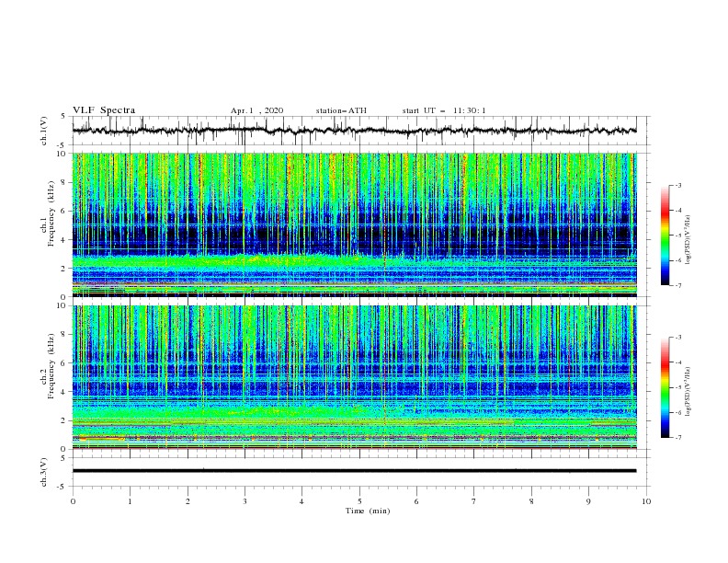The width and height of the screenshot is (728, 563).
Task: Click the "-3" label on ch.1 color bar
Action: [x=678, y=185]
